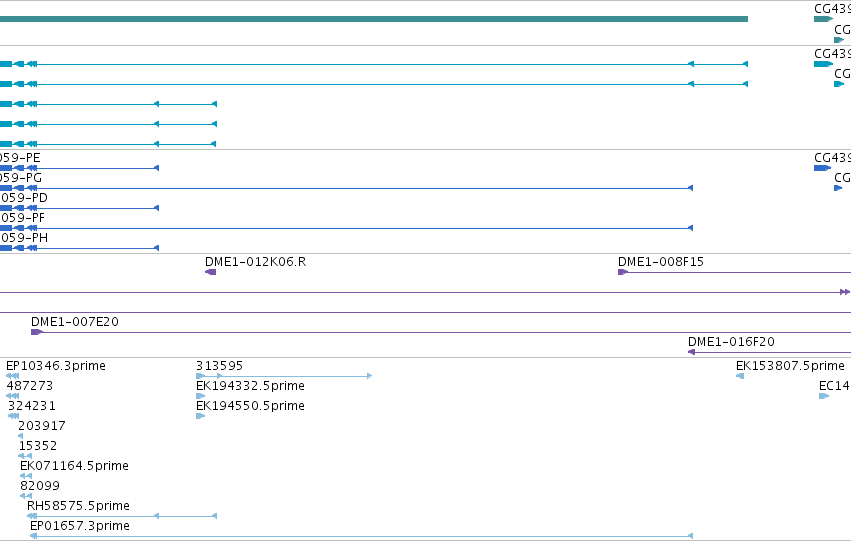The width and height of the screenshot is (851, 541).
Task: Click the 82099 feature arrow glyph
Action: (26, 496)
